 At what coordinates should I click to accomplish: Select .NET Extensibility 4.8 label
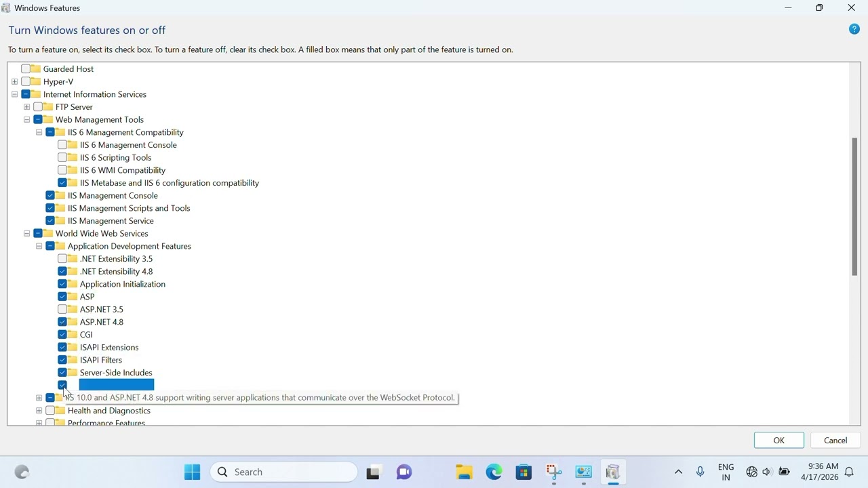pyautogui.click(x=116, y=272)
